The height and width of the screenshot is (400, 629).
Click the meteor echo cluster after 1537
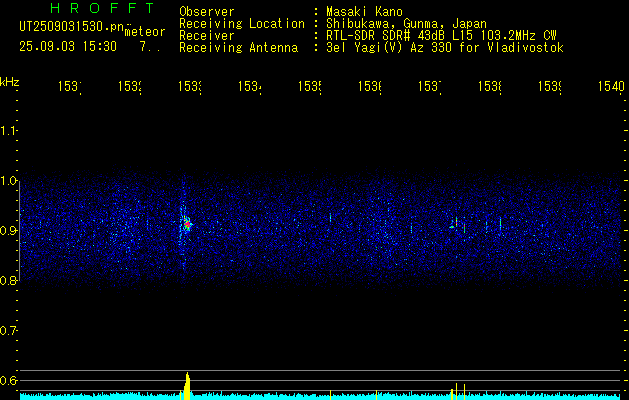pos(457,225)
